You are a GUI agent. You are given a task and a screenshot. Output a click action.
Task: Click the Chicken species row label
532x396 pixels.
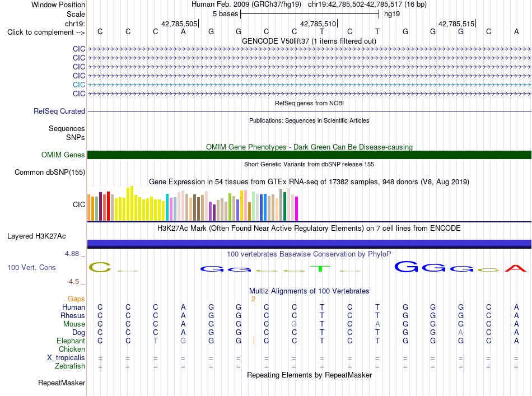72,349
